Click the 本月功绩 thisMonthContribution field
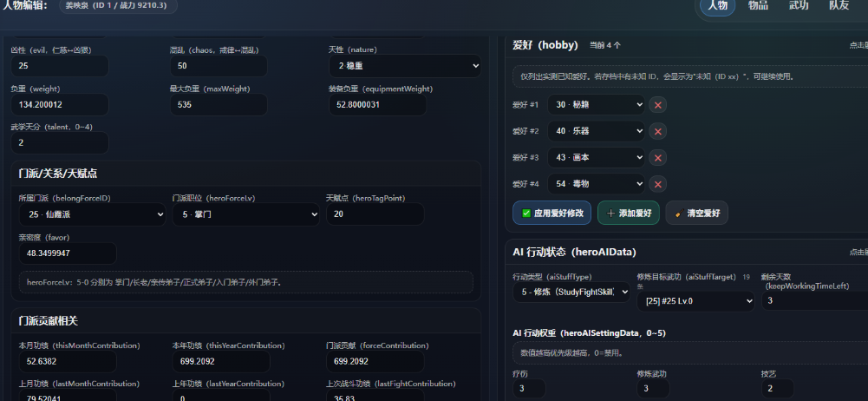868x401 pixels. (x=68, y=362)
